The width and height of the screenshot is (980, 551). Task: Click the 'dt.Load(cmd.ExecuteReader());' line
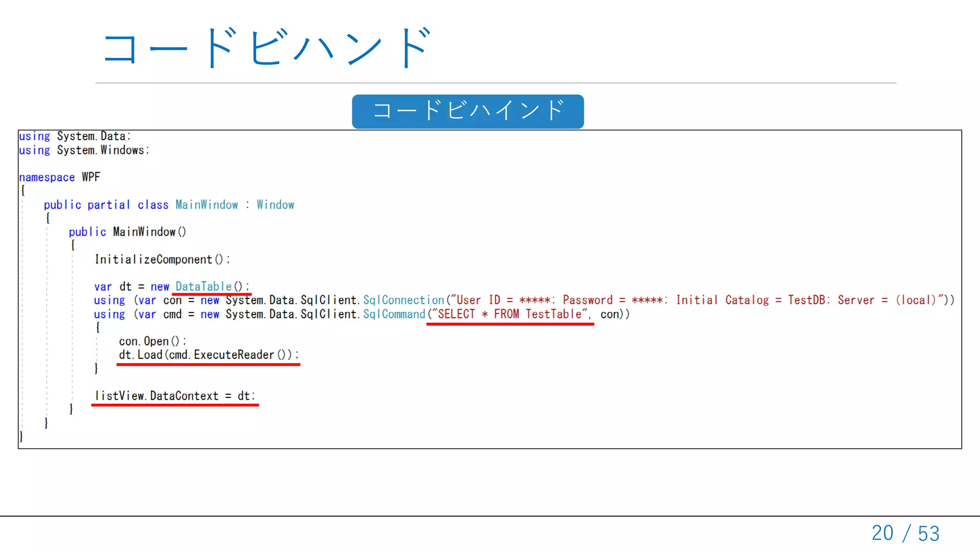point(209,355)
